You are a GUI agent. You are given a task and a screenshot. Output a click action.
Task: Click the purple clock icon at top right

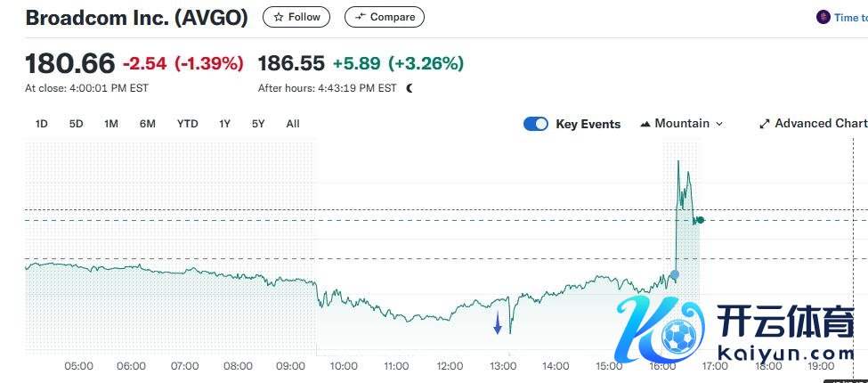(823, 17)
